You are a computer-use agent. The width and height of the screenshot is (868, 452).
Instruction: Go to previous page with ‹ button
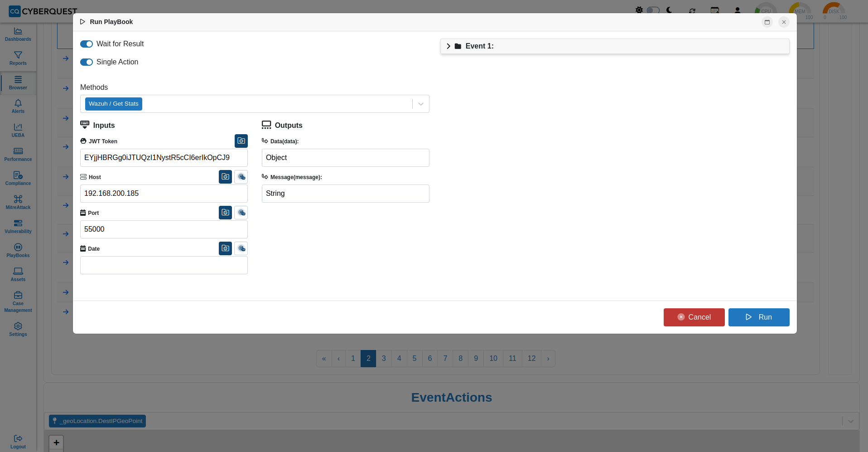point(338,359)
